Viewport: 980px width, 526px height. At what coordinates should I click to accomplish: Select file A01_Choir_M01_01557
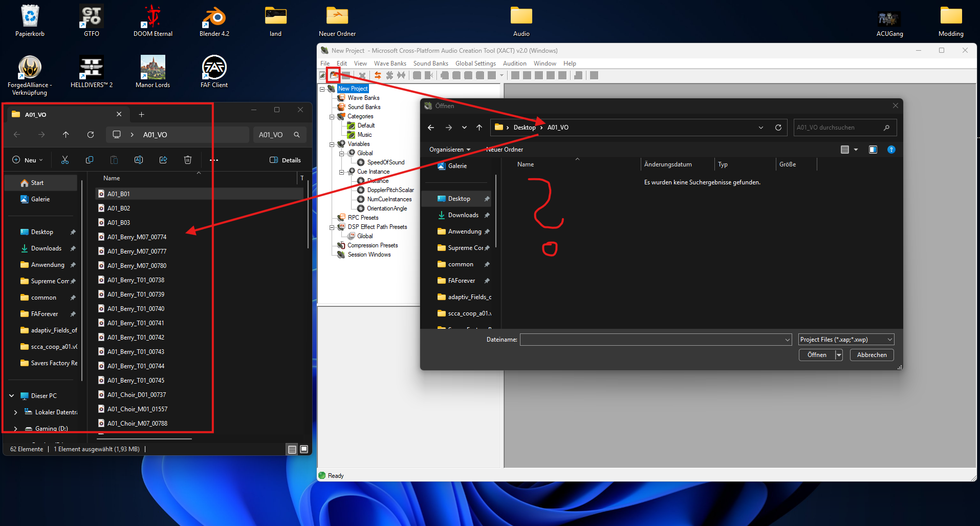tap(137, 409)
